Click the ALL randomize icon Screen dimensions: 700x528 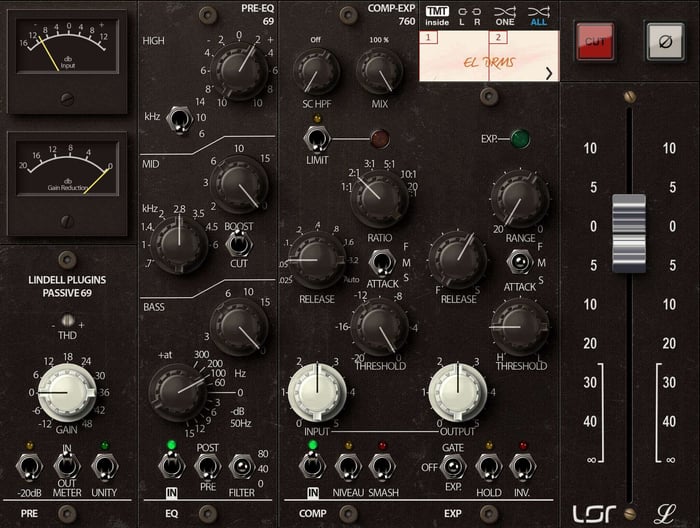click(x=538, y=17)
